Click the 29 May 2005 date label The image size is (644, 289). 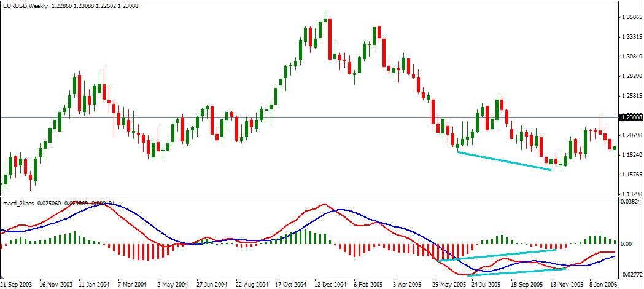pos(448,285)
